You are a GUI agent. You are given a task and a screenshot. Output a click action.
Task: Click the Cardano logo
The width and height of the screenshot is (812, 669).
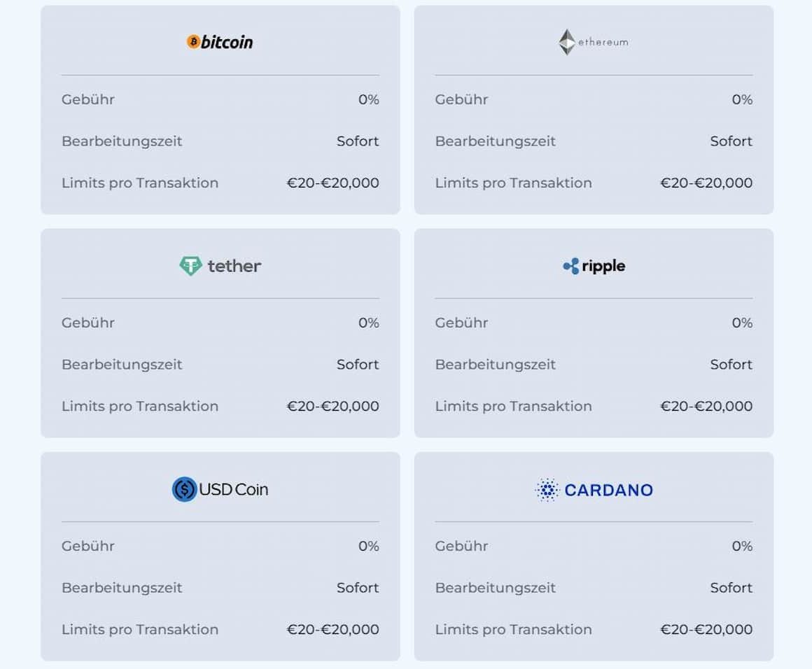(594, 490)
